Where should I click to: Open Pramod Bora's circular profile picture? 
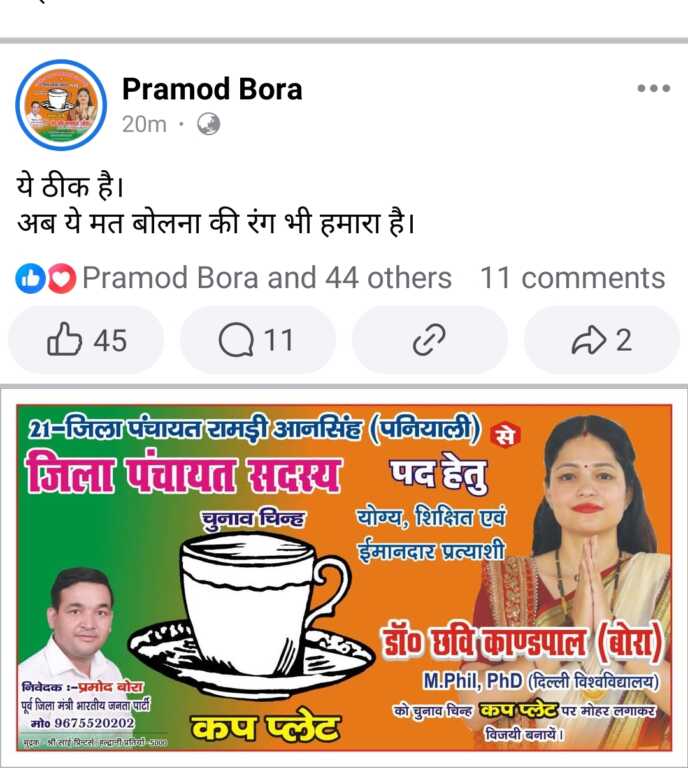[61, 105]
